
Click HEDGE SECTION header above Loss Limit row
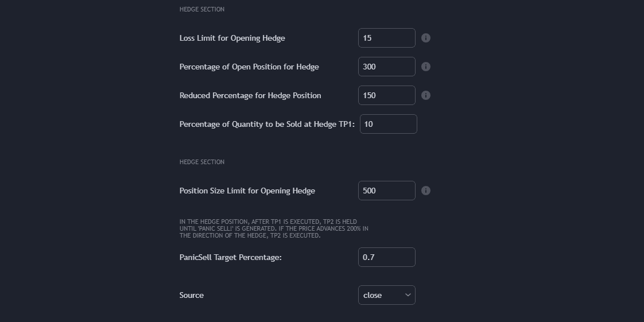(x=201, y=9)
